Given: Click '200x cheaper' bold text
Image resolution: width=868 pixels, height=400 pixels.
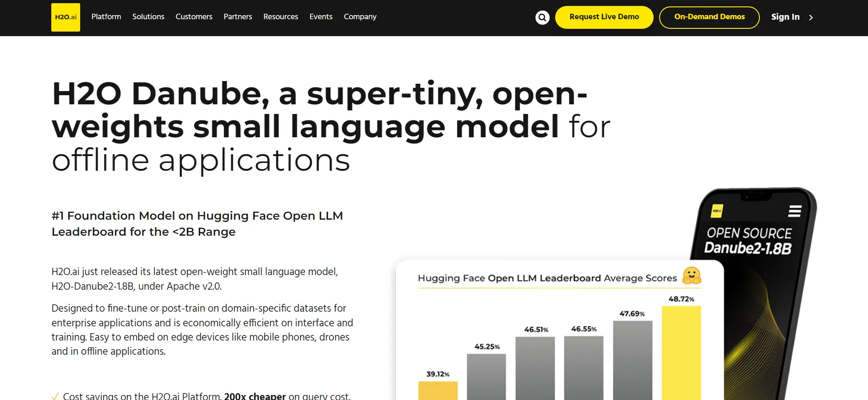Looking at the screenshot, I should click(x=255, y=396).
